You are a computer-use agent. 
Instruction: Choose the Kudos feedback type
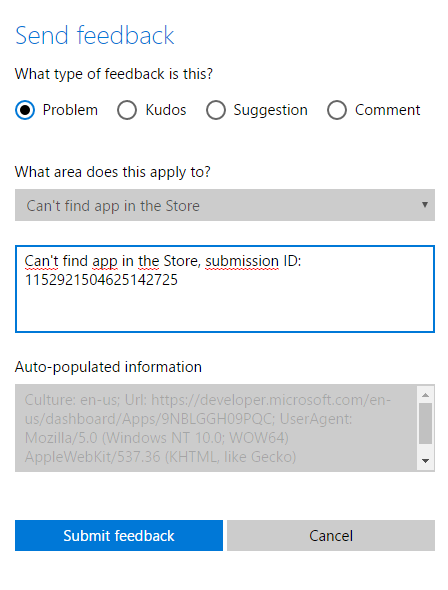(127, 110)
